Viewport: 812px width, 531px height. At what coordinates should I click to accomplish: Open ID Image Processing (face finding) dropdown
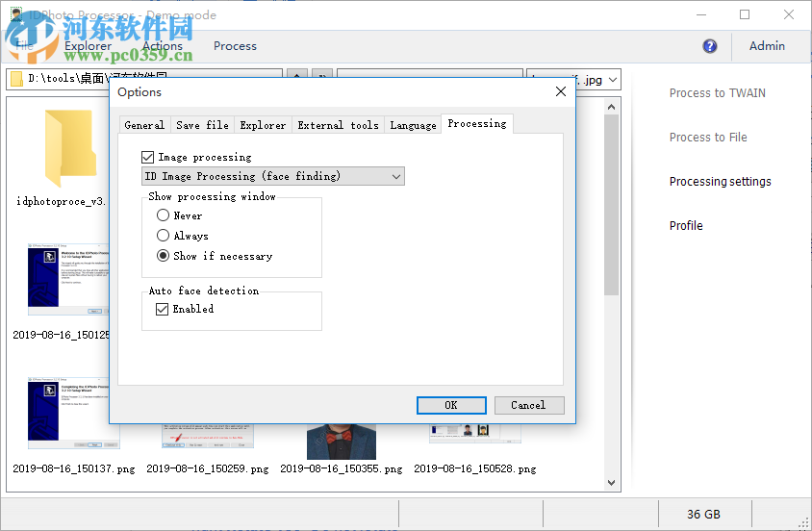coord(273,176)
